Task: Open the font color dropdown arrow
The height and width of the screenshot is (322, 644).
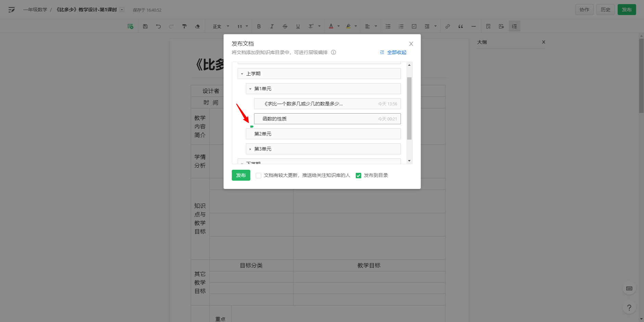Action: click(x=339, y=26)
